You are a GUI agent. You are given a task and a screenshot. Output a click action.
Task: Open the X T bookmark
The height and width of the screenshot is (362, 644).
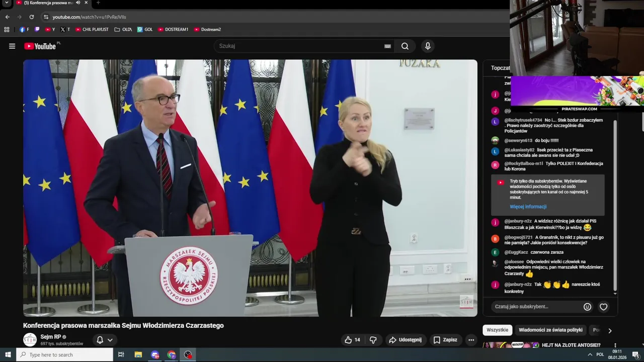[65, 30]
